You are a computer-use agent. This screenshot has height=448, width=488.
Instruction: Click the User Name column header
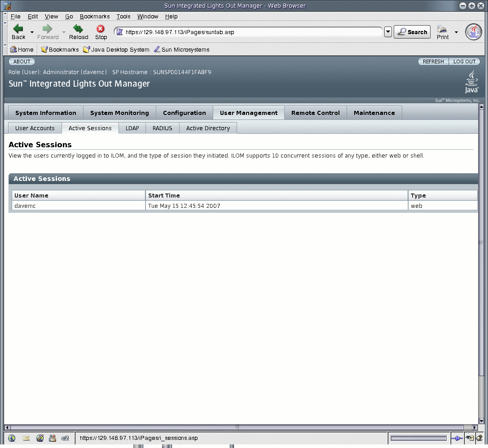[x=79, y=195]
